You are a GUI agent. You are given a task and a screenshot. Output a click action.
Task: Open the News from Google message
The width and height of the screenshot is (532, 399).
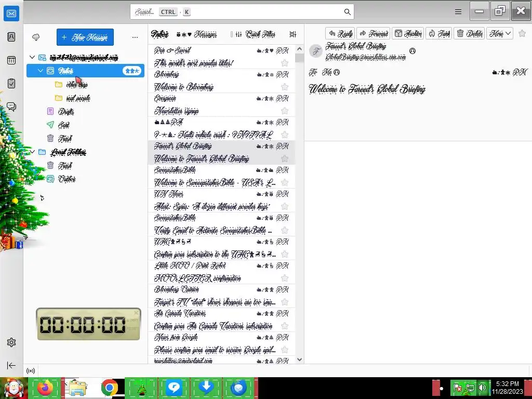point(221,344)
